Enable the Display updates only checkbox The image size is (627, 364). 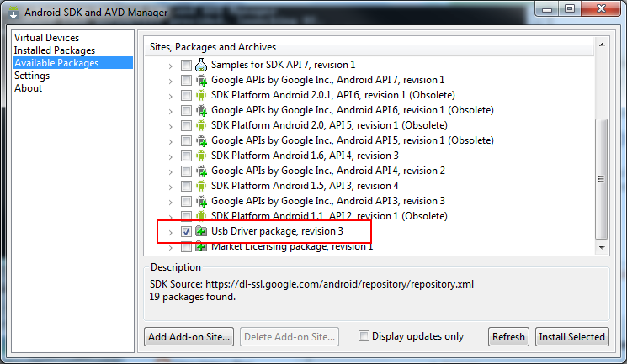[364, 336]
